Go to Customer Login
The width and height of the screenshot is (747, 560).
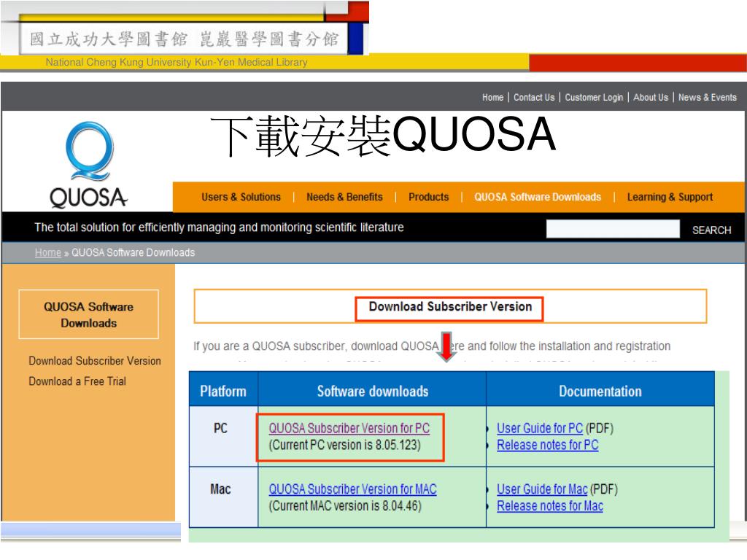coord(594,97)
